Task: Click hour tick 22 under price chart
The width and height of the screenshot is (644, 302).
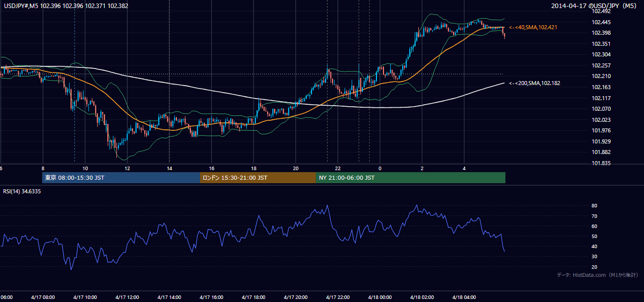Action: (338, 168)
